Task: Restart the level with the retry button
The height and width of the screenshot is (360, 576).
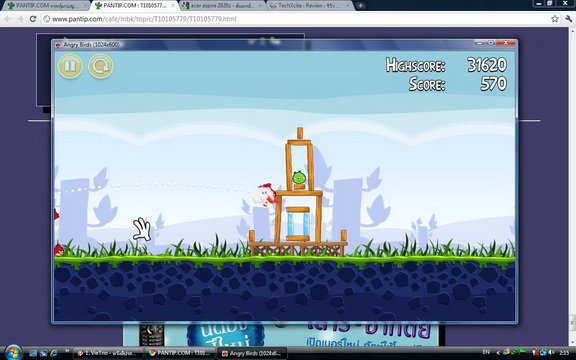Action: [101, 66]
